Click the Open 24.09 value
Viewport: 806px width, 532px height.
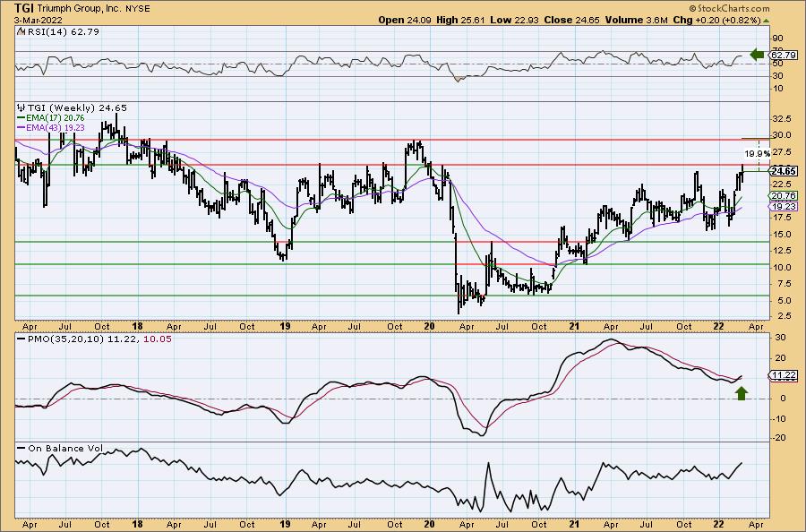pyautogui.click(x=405, y=20)
